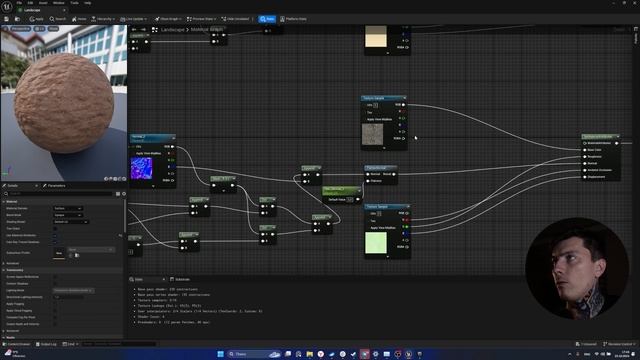The image size is (640, 360).
Task: Open Blend Mode dropdown
Action: click(68, 215)
